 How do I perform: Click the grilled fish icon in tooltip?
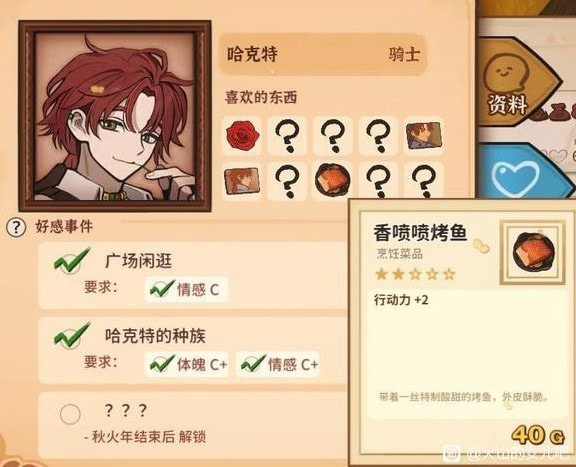pos(532,252)
